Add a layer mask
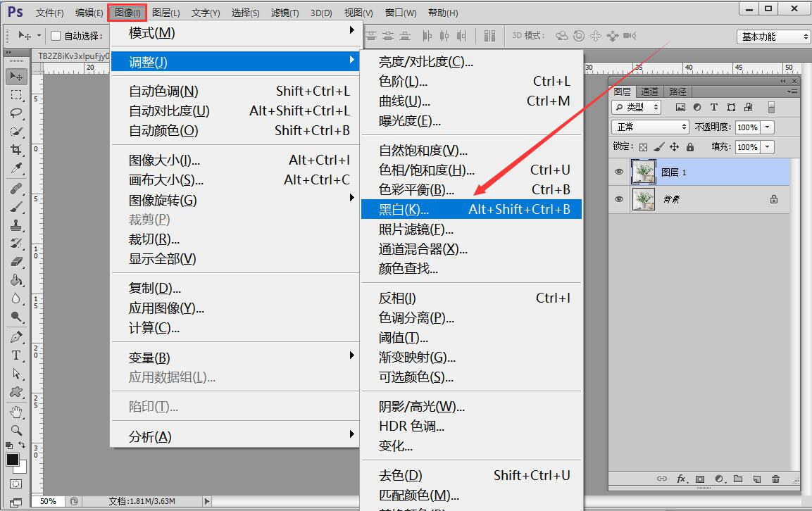The height and width of the screenshot is (511, 812). point(700,479)
